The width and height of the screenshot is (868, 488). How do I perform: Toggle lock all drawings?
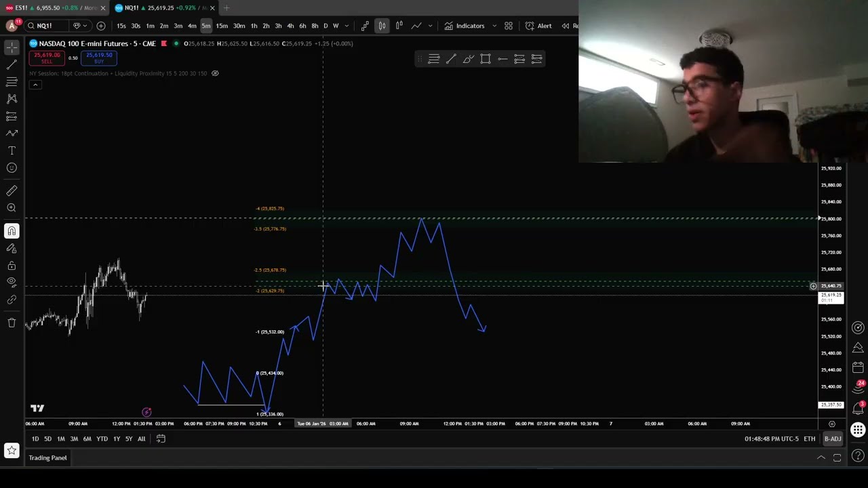12,266
